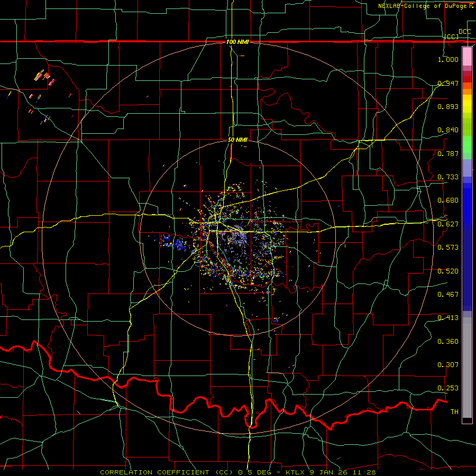Click the 0.467 legend value
The image size is (476, 476).
point(448,295)
